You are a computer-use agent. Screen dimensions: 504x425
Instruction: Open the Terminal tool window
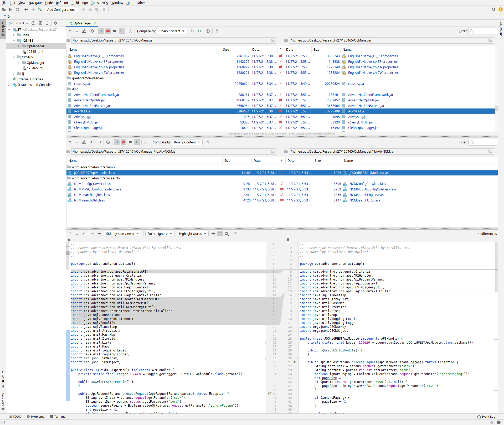58,417
